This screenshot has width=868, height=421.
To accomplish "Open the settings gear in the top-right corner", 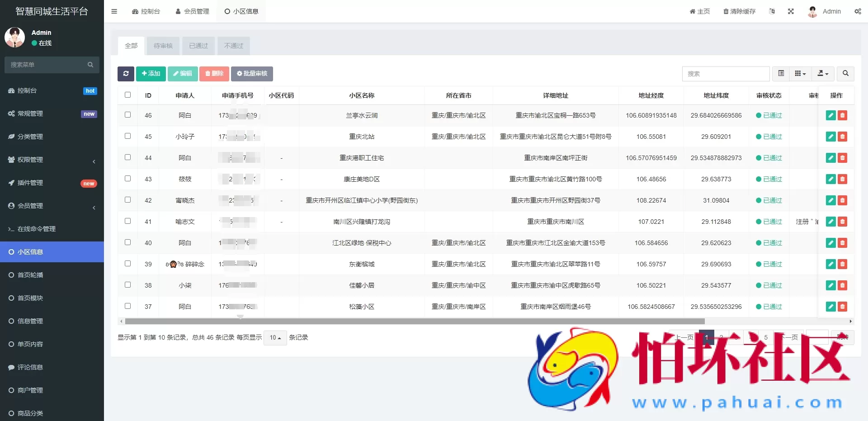I will click(x=858, y=11).
